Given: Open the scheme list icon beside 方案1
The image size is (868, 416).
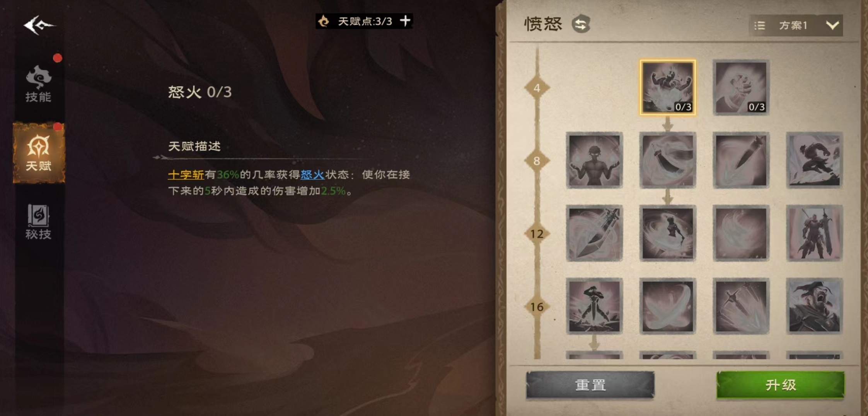Looking at the screenshot, I should (x=759, y=25).
